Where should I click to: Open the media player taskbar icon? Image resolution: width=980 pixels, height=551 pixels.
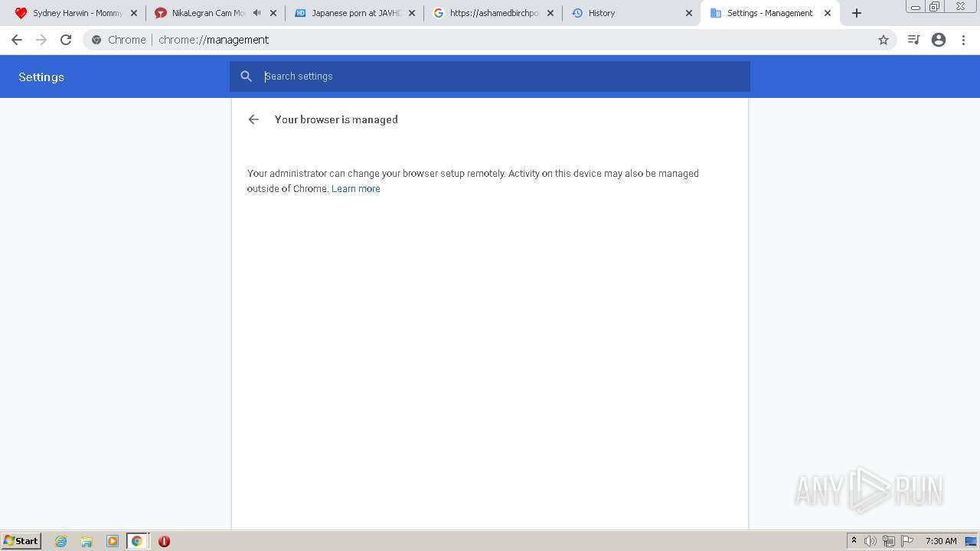(x=113, y=541)
